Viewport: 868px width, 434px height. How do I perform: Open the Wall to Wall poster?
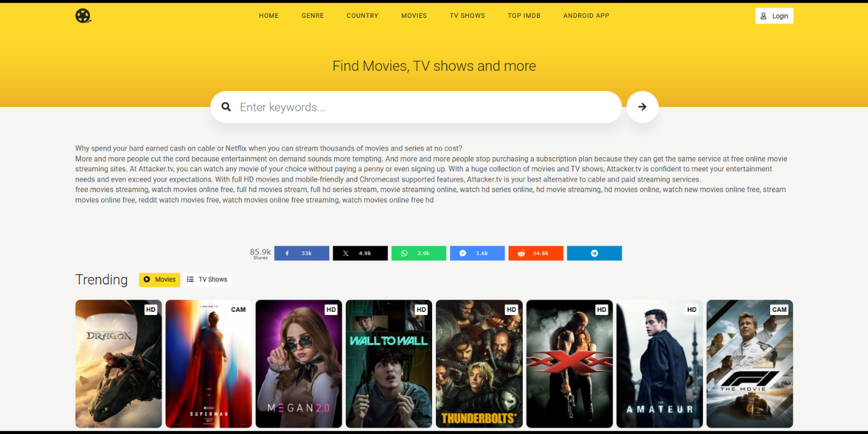point(389,364)
